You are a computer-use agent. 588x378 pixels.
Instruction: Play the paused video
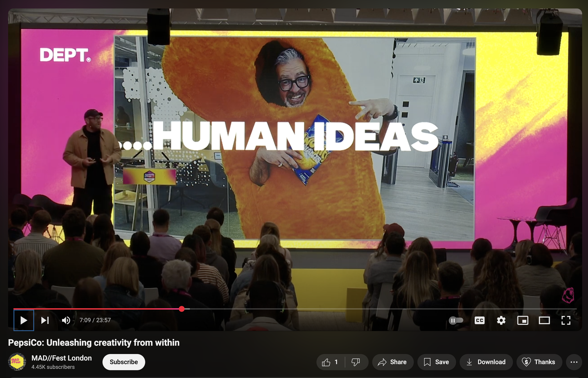[24, 320]
